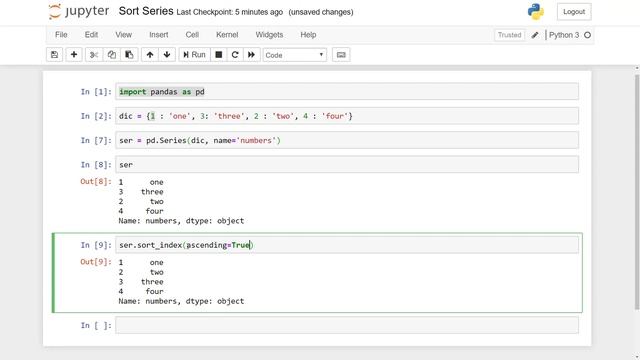Restart the kernel icon
The height and width of the screenshot is (360, 640).
click(x=235, y=55)
